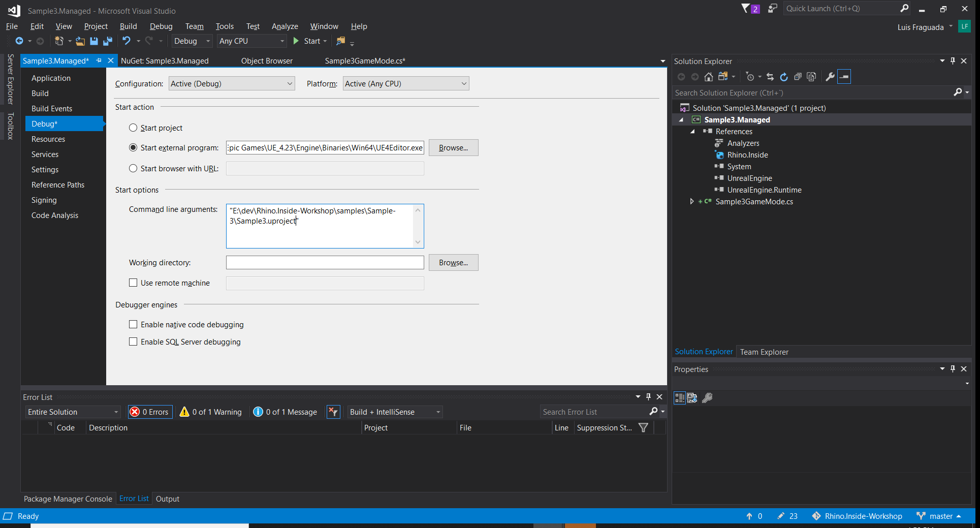Click the Save All toolbar icon
Image resolution: width=980 pixels, height=528 pixels.
pos(108,41)
